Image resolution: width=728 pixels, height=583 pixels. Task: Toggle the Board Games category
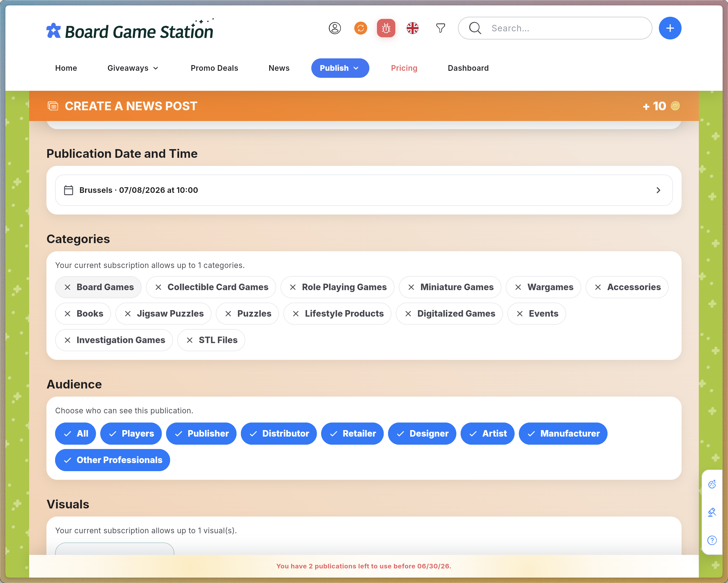click(x=98, y=287)
